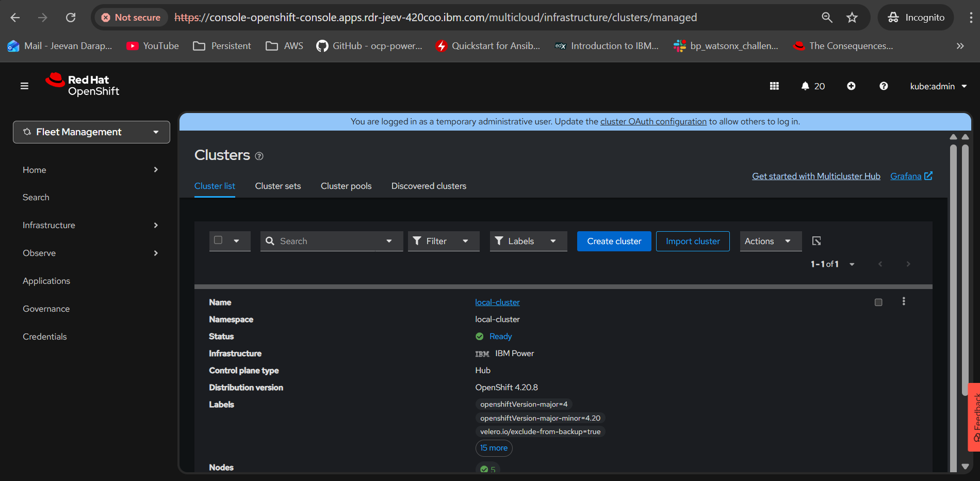Click the Clusters help tooltip icon

click(259, 156)
